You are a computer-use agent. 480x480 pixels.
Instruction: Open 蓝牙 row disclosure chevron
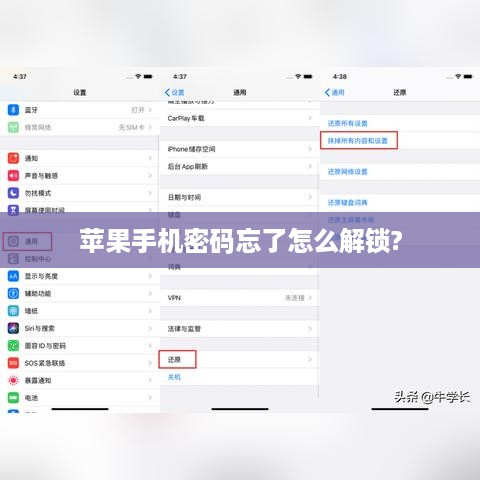(150, 110)
